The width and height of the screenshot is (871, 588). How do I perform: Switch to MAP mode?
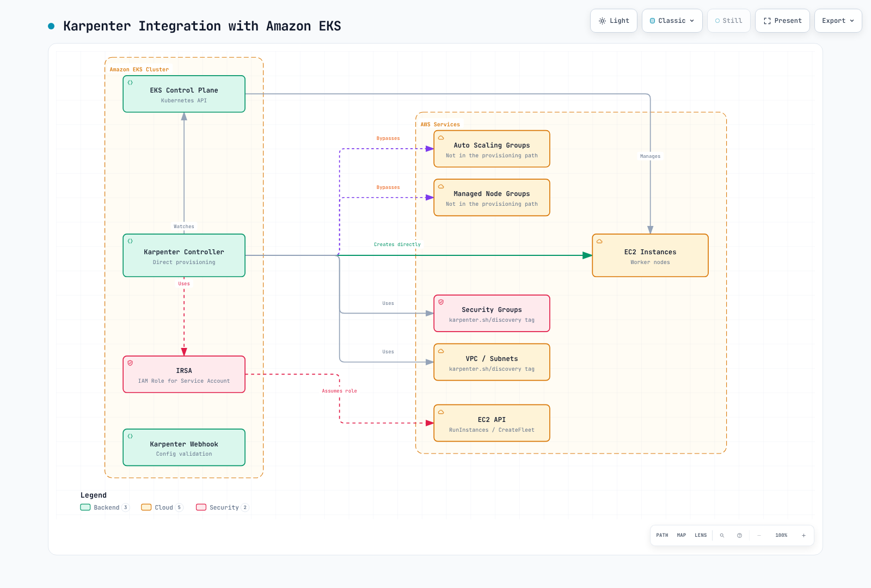[x=682, y=535]
